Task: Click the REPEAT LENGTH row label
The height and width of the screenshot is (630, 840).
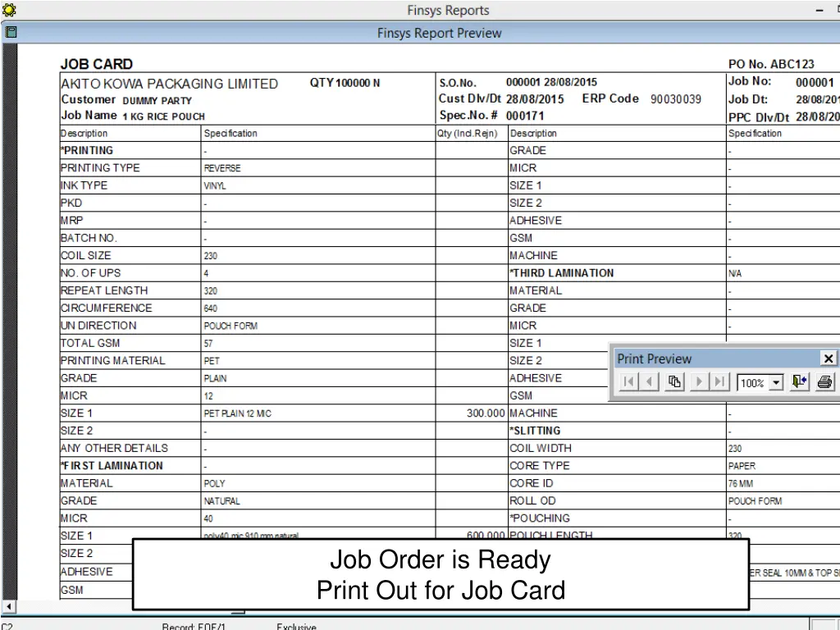Action: click(x=104, y=290)
